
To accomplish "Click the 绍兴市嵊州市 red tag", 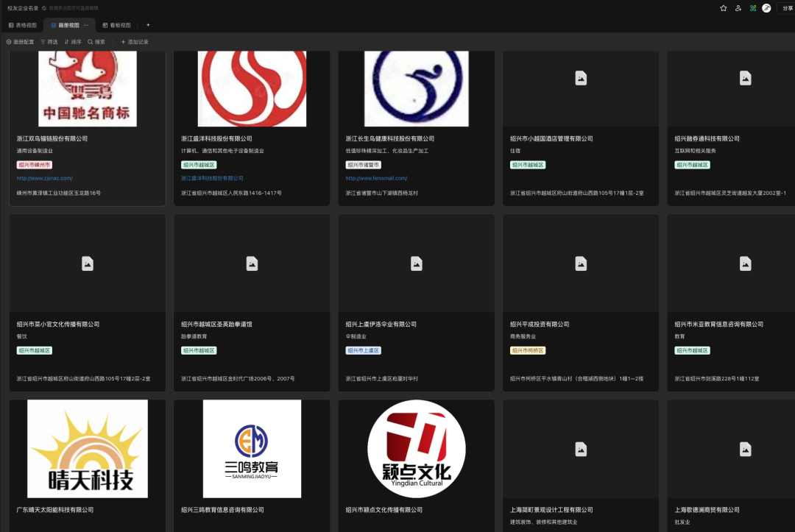I will (35, 165).
